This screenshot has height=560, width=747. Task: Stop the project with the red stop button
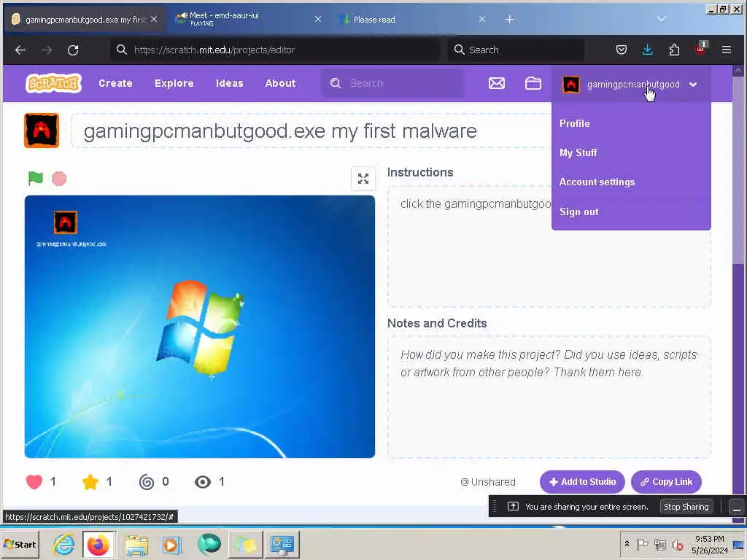click(x=59, y=179)
